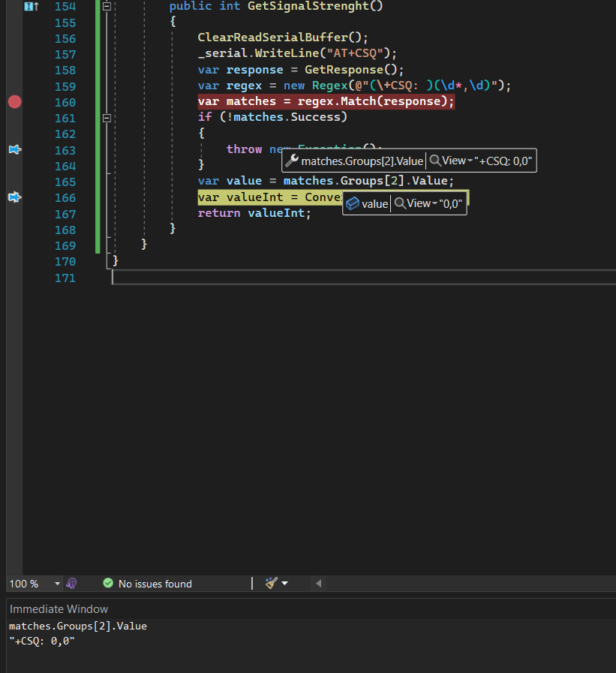Click the green No issues found checkmark icon
The height and width of the screenshot is (673, 616).
click(x=108, y=584)
